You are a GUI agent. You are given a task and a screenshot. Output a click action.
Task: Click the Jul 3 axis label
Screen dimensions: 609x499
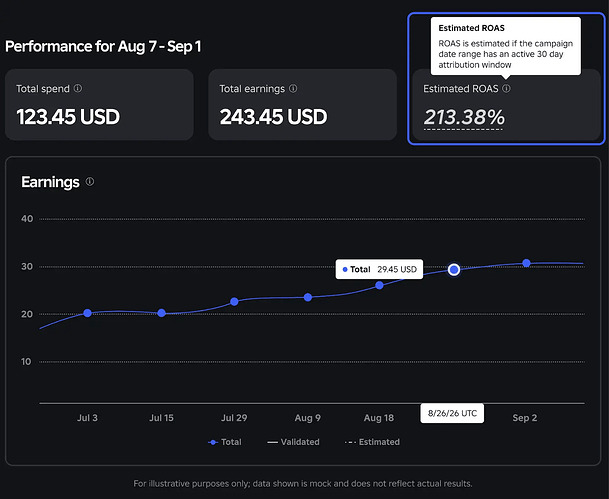(x=87, y=418)
